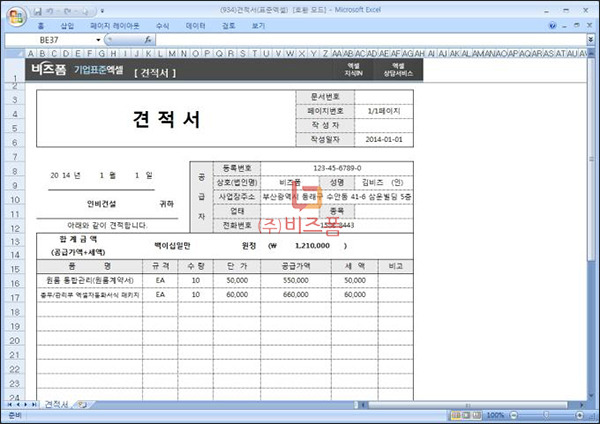Click the vertical scrollbar down arrow

(592, 396)
